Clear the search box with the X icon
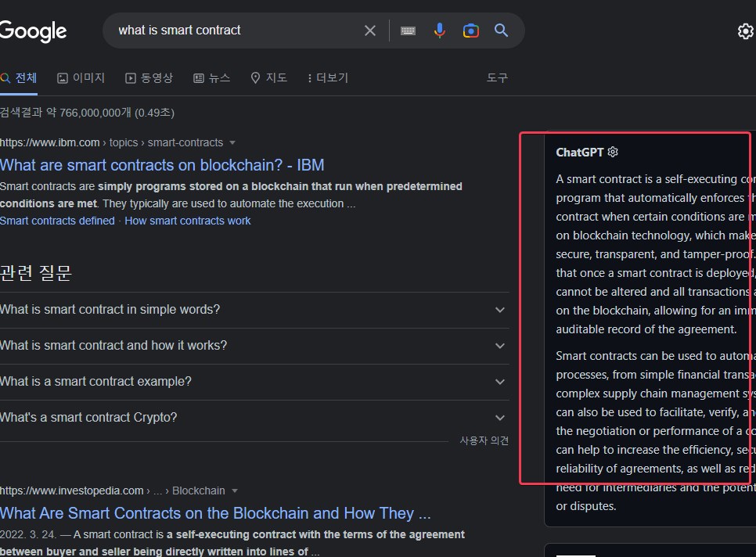This screenshot has height=557, width=756. (x=370, y=31)
